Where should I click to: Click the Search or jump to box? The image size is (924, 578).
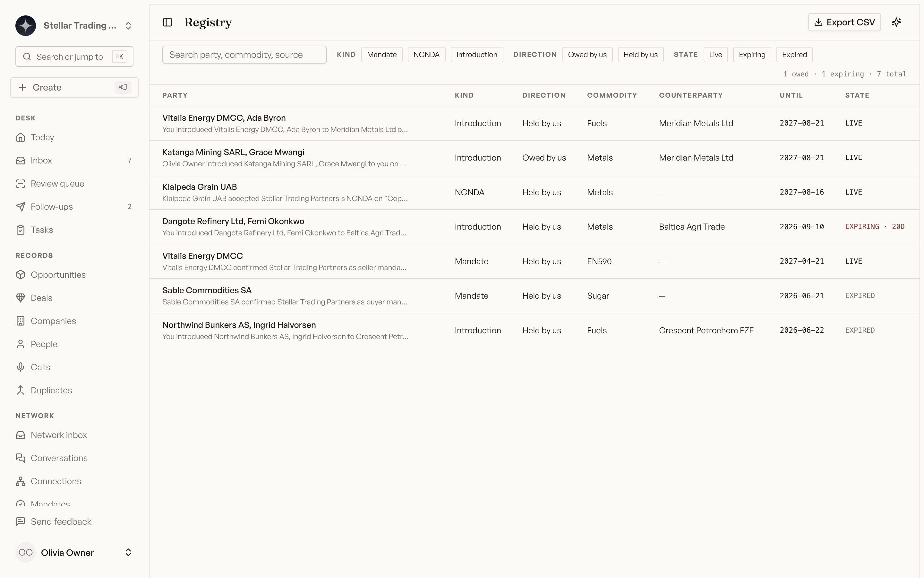[74, 57]
